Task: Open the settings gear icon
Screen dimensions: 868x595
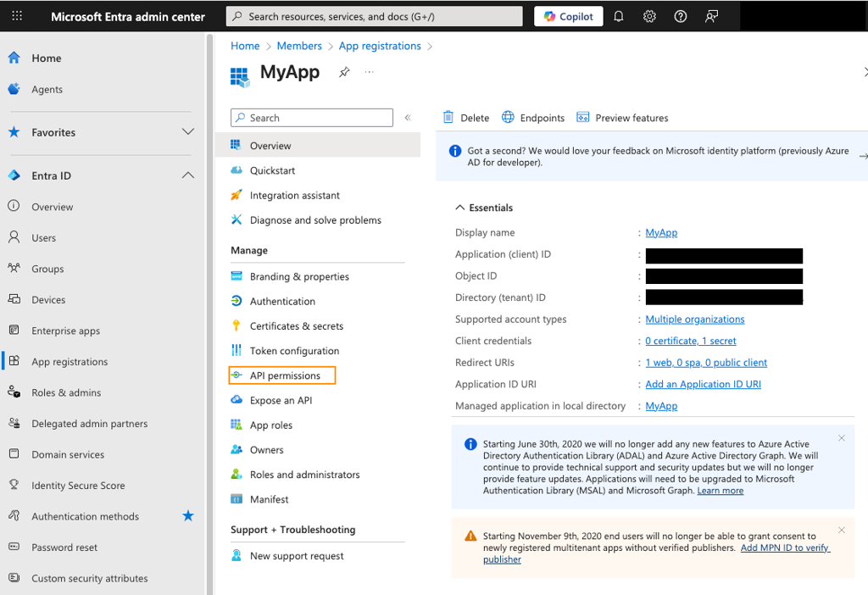Action: pos(649,17)
